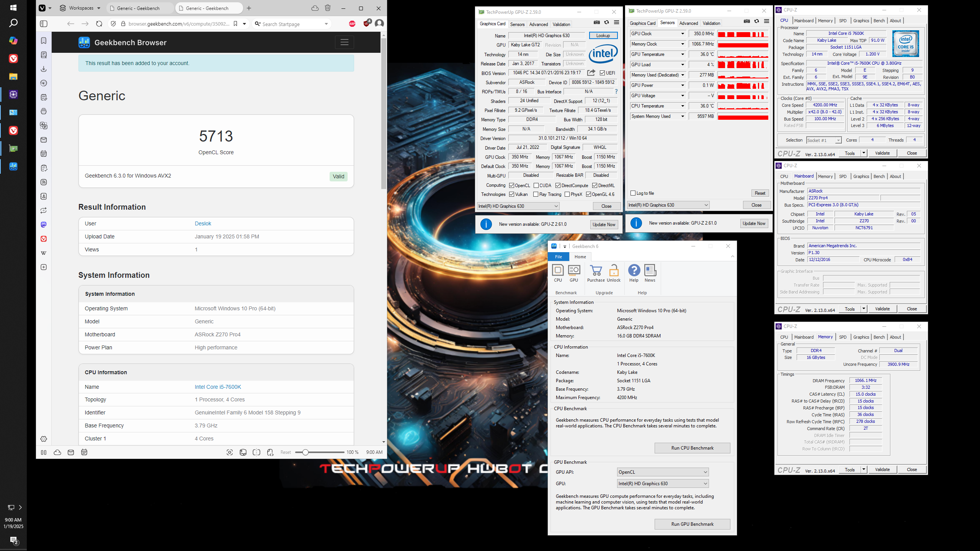Toggle the CUDA checkbox in GPU-Z
The width and height of the screenshot is (980, 551).
pos(536,186)
